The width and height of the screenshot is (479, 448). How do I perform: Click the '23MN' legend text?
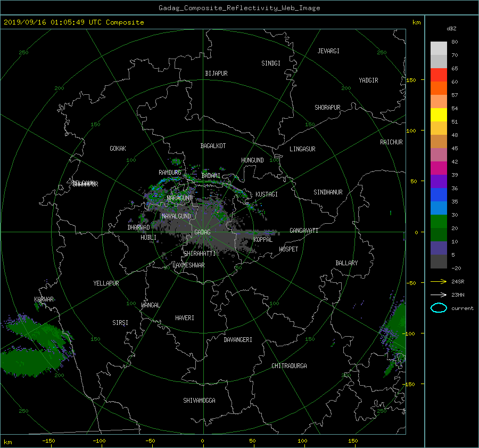click(x=458, y=295)
